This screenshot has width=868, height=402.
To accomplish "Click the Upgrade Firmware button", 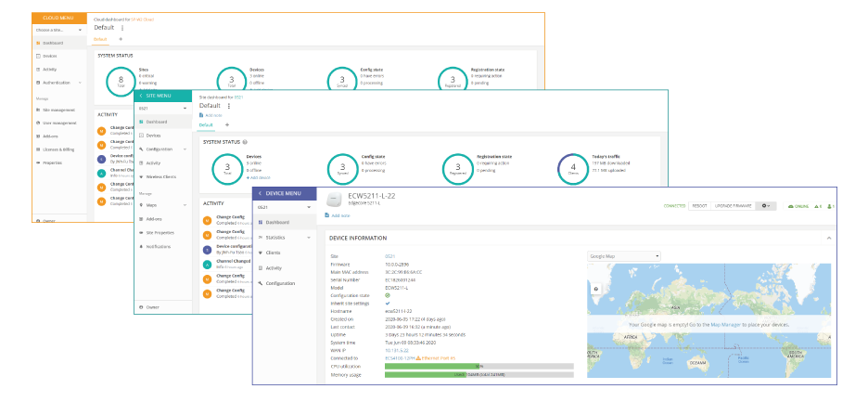I will (733, 206).
